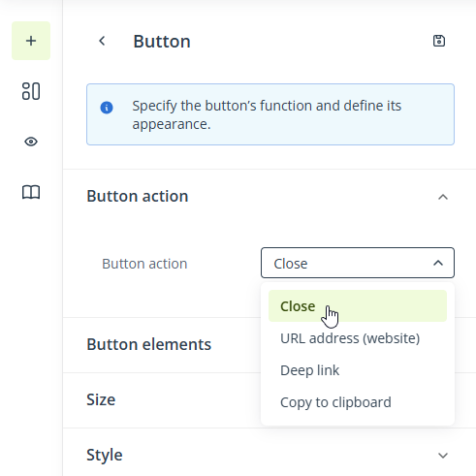Click the blue info icon
This screenshot has width=476, height=476.
107,108
